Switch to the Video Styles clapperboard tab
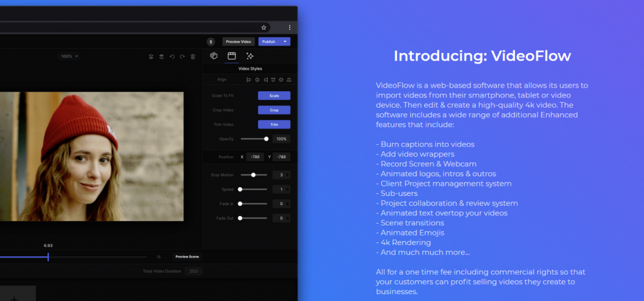 231,56
